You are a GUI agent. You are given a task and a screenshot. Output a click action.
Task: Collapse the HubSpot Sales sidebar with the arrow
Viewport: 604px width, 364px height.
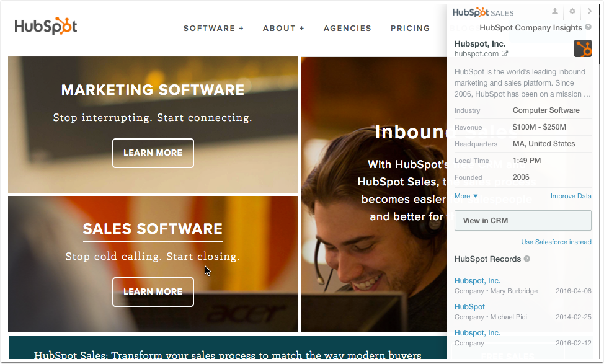[x=589, y=12]
